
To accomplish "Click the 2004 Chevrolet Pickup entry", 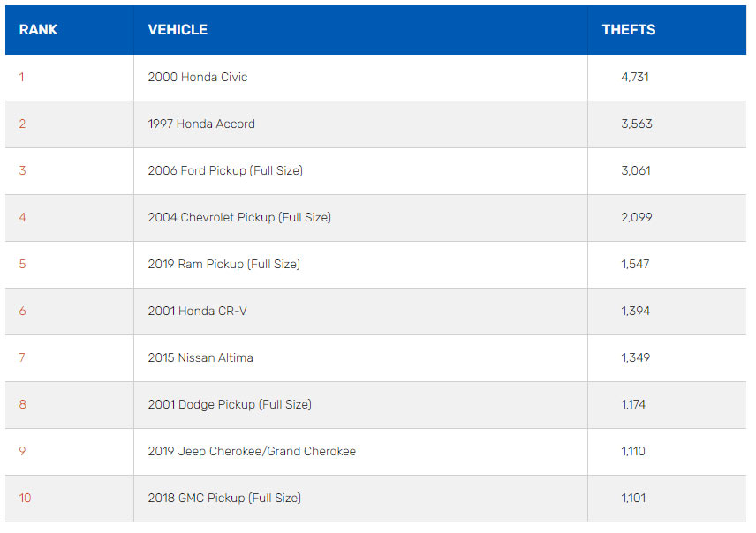I will pyautogui.click(x=239, y=218).
